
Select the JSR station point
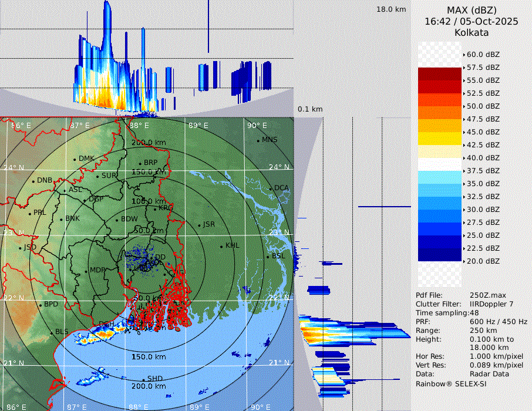click(199, 225)
